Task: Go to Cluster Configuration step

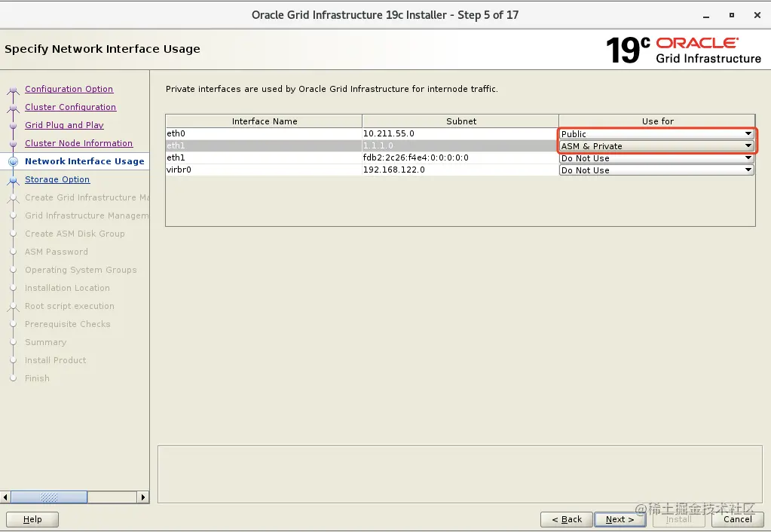Action: (x=70, y=107)
